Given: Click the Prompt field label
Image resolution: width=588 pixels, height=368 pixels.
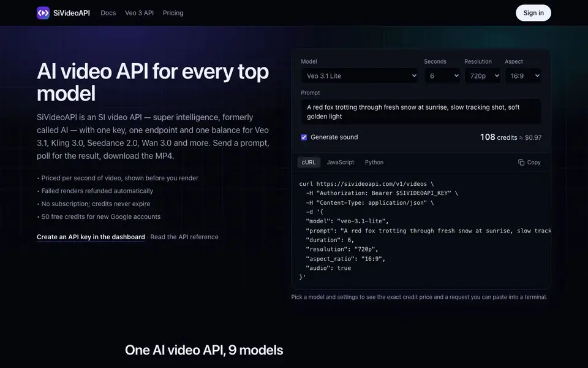Looking at the screenshot, I should click(x=310, y=93).
